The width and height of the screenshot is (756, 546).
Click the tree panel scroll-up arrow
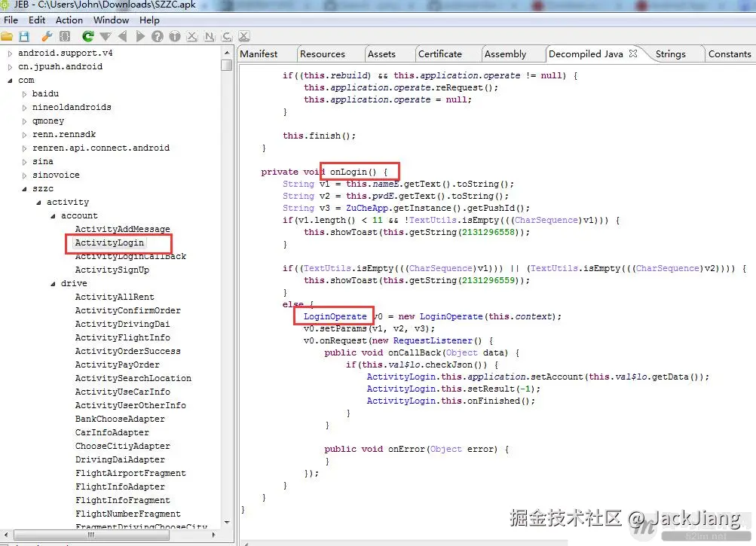coord(227,52)
